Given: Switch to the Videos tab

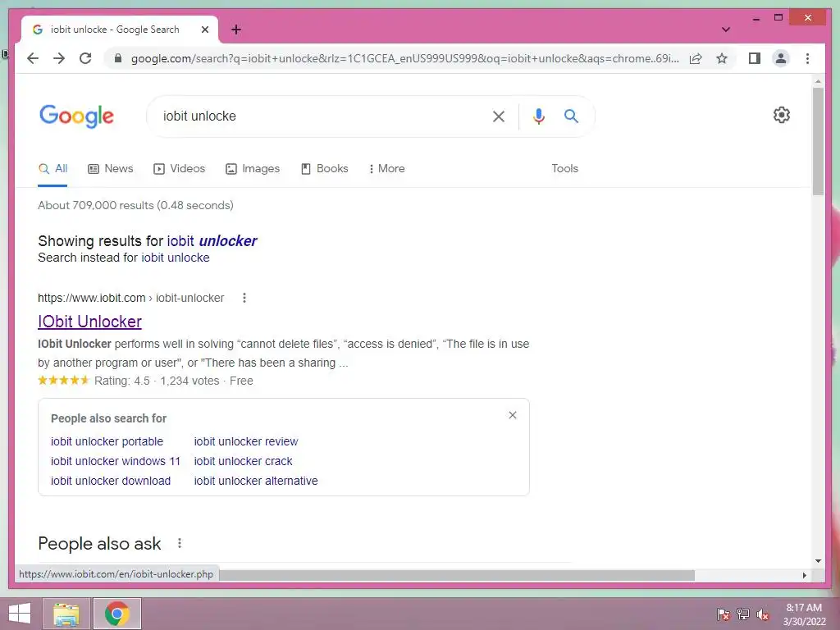Looking at the screenshot, I should (x=180, y=169).
